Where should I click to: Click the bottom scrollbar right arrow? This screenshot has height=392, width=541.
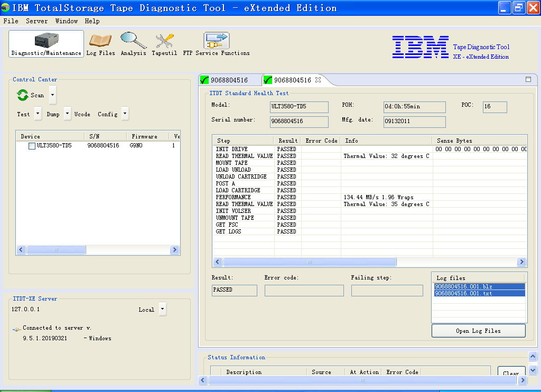coord(523,380)
